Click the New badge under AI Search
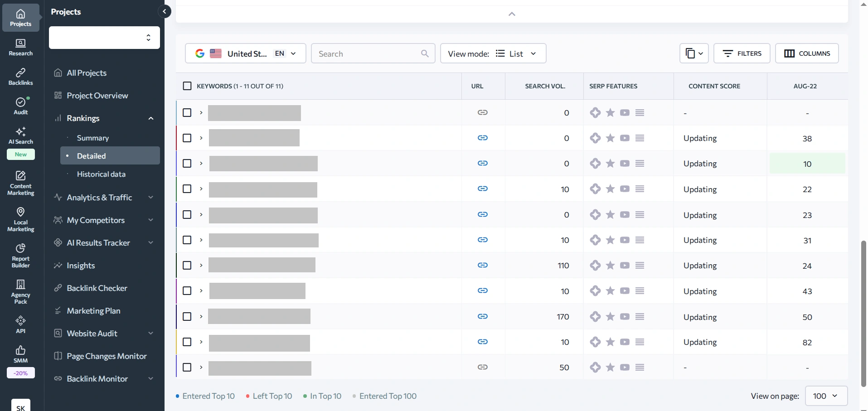 (21, 155)
